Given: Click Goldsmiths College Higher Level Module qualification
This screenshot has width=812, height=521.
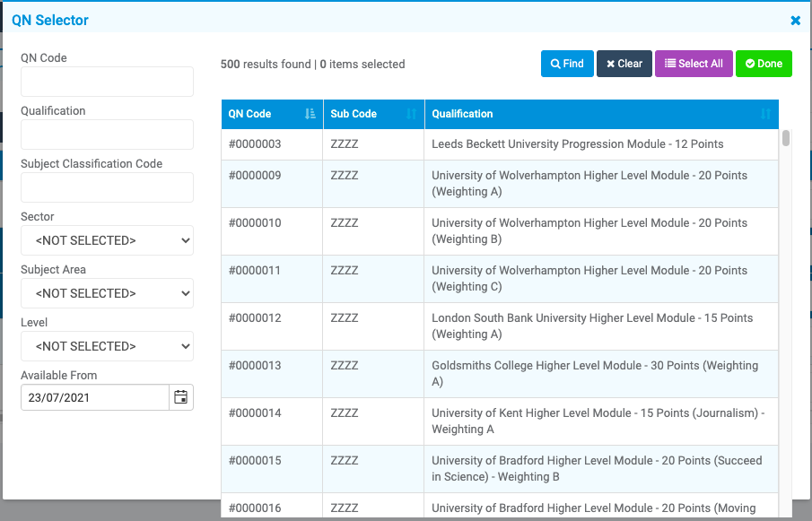Looking at the screenshot, I should pos(595,374).
